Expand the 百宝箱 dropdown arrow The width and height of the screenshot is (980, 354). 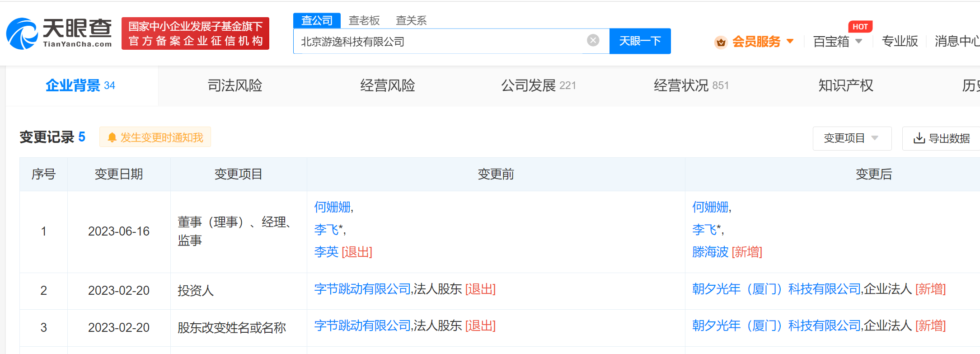[x=859, y=41]
